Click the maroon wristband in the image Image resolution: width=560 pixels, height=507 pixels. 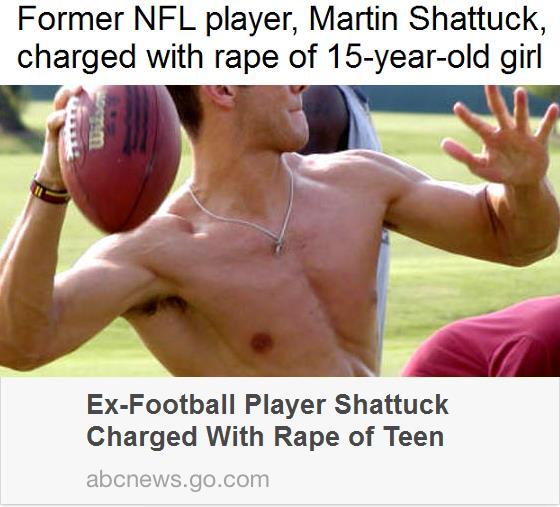(49, 192)
